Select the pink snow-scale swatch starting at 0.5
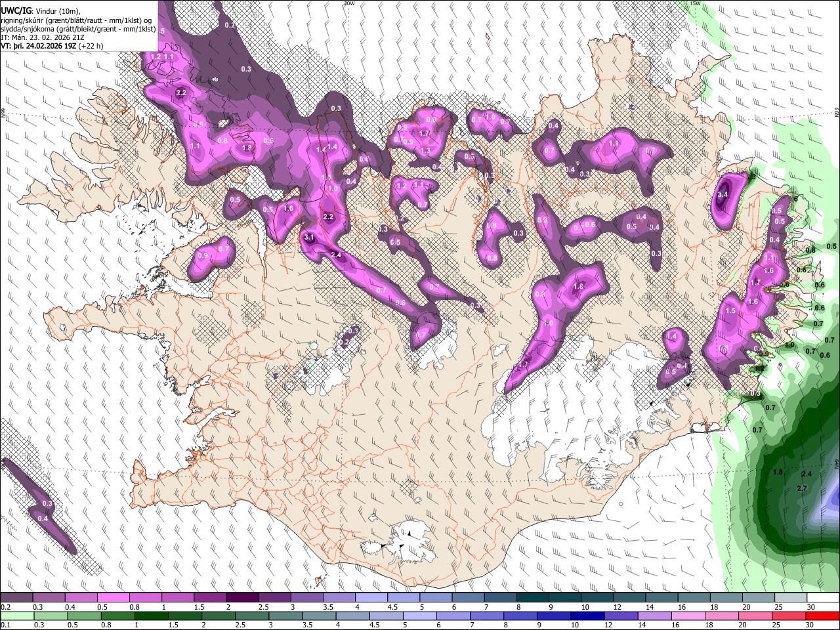The height and width of the screenshot is (630, 840). click(114, 598)
